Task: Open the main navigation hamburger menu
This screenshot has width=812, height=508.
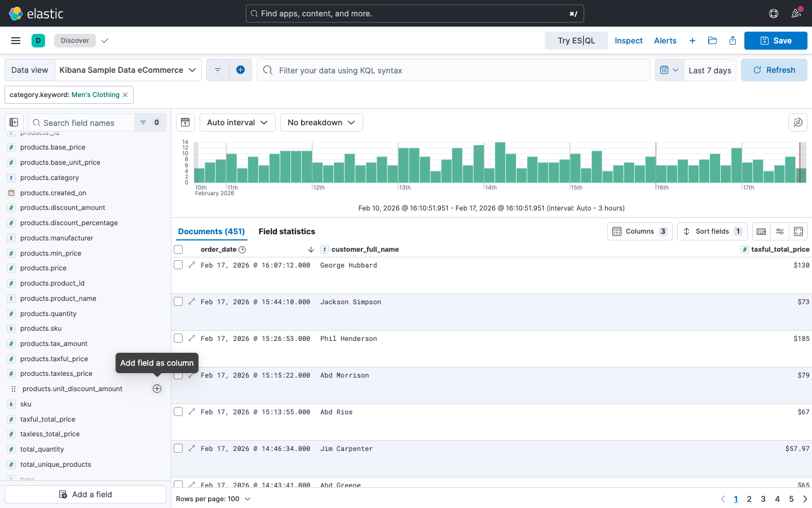Action: click(16, 41)
